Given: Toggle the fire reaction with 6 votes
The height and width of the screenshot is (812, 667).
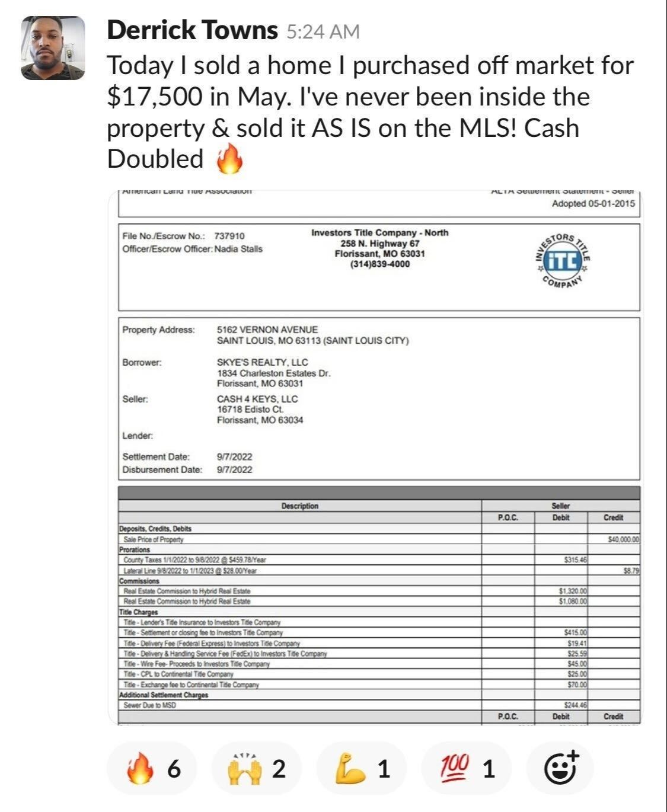Looking at the screenshot, I should (x=152, y=769).
